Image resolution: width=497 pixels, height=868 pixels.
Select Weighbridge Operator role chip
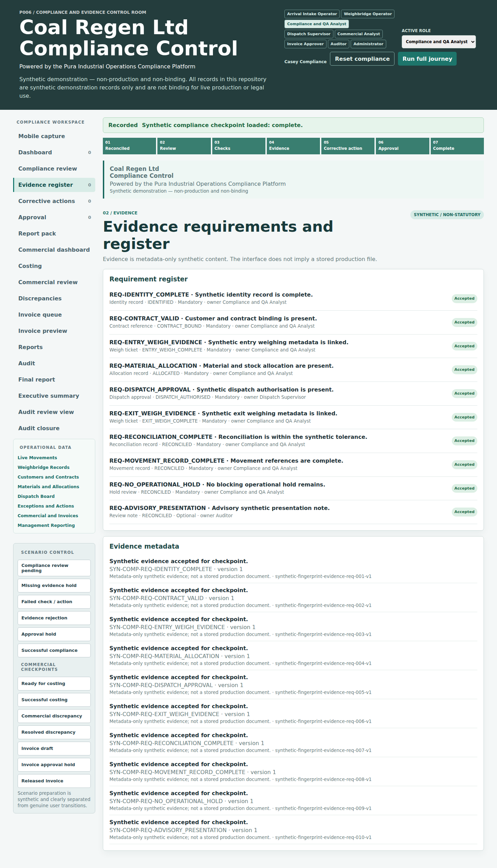click(x=368, y=14)
